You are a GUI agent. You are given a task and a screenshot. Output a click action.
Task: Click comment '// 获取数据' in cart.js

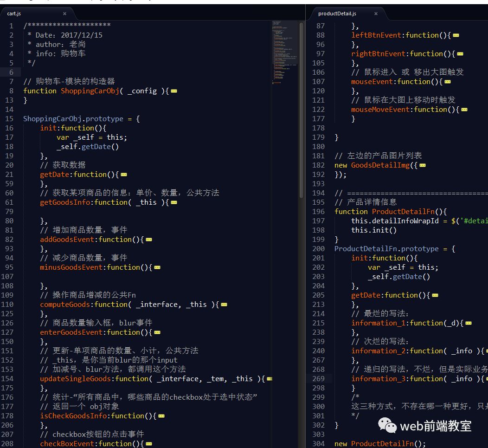63,165
